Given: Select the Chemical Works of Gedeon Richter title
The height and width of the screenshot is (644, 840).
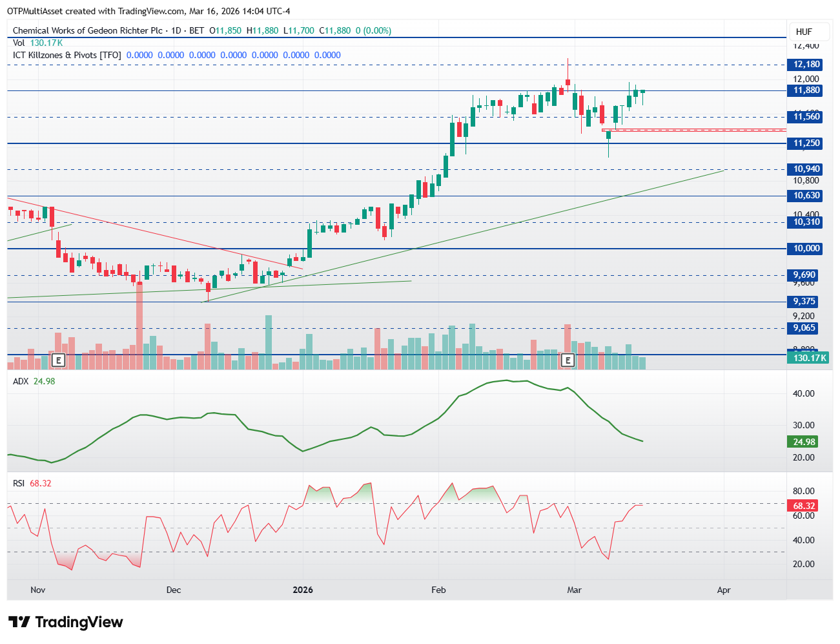Looking at the screenshot, I should [x=87, y=30].
